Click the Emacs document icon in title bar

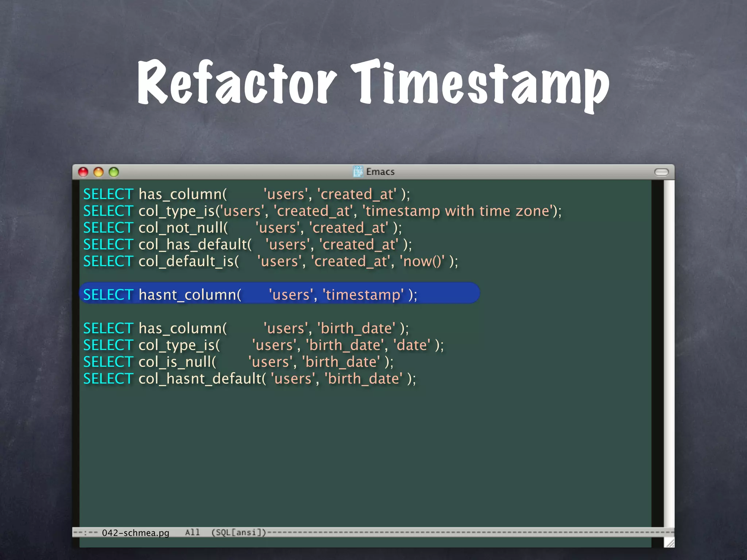(358, 171)
